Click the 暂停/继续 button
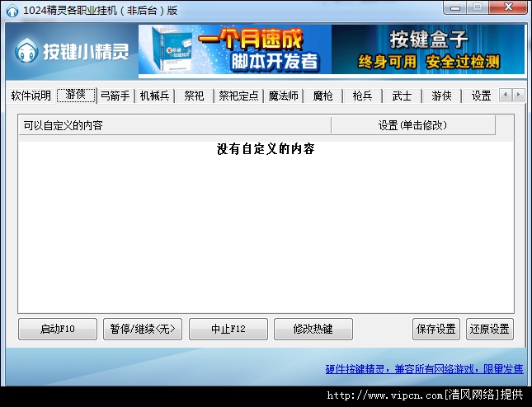The image size is (532, 407). (x=142, y=329)
